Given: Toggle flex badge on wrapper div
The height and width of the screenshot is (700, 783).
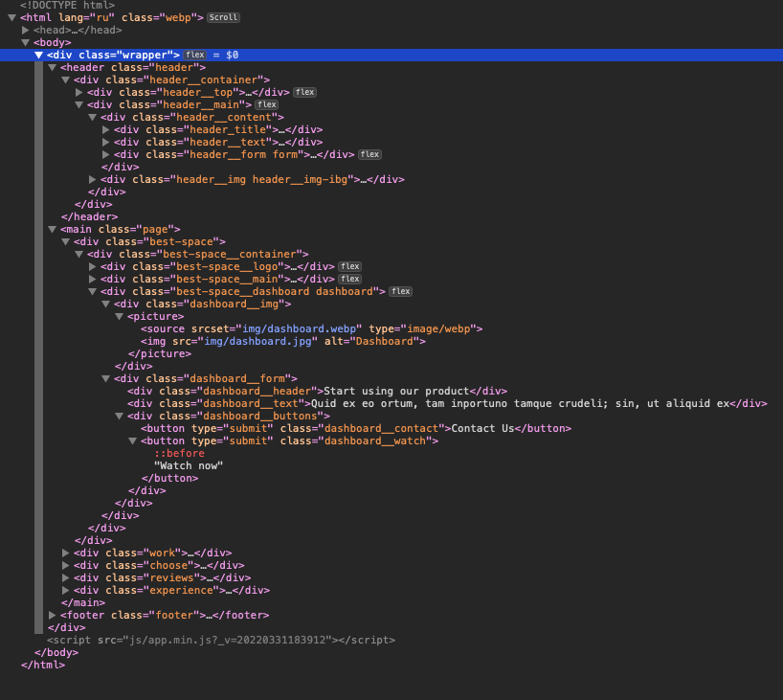Looking at the screenshot, I should (194, 55).
